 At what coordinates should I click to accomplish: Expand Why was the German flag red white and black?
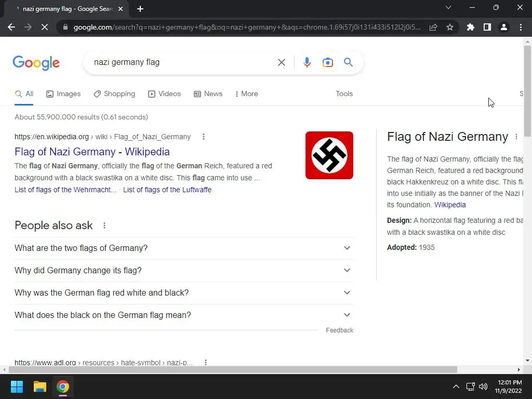coord(184,293)
